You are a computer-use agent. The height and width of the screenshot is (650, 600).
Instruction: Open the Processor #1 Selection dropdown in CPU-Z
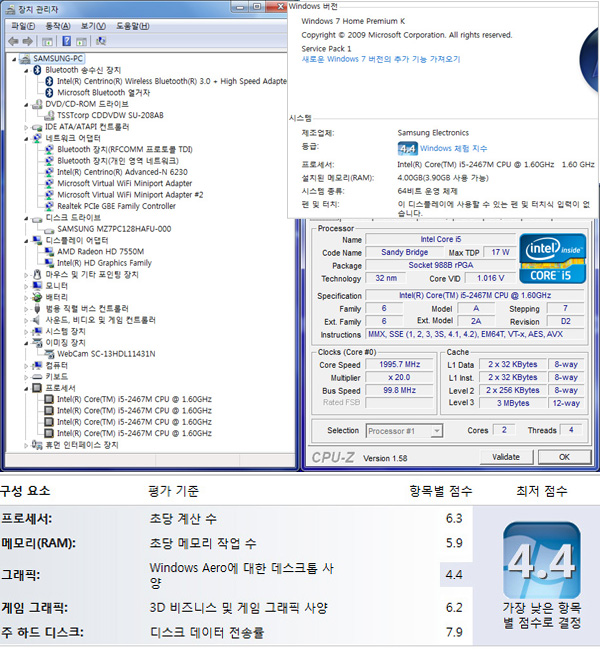click(404, 431)
